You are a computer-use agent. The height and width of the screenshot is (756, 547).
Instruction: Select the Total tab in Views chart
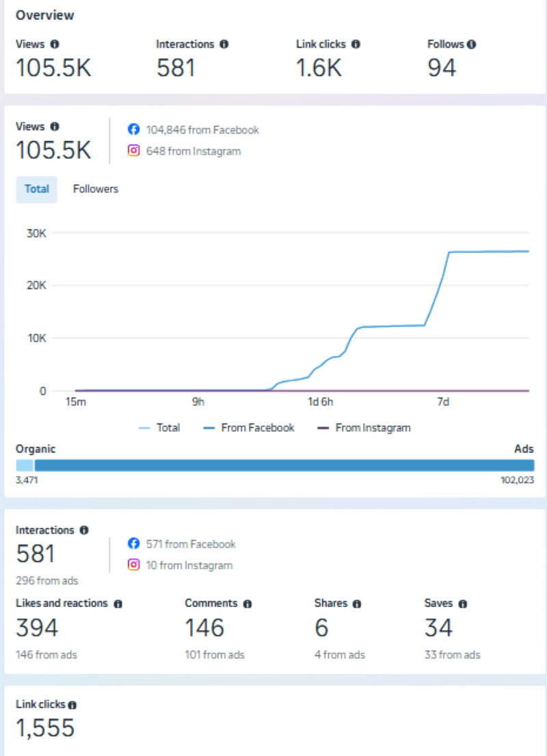[37, 189]
